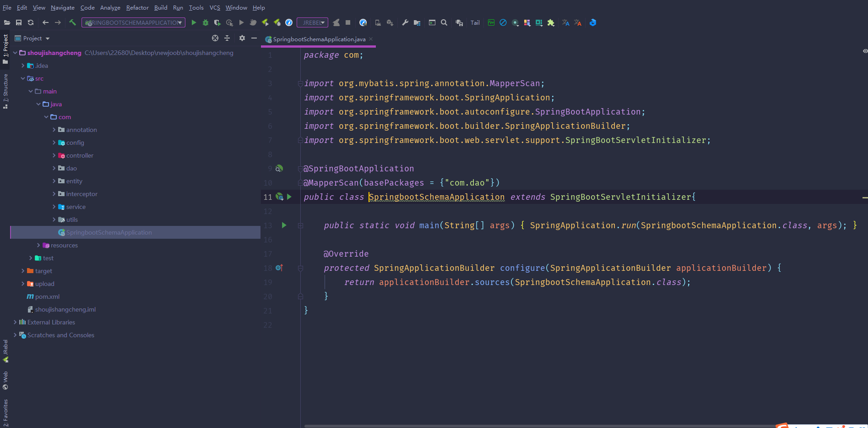Click Collapse All icon in Project panel
The height and width of the screenshot is (428, 868).
pos(227,38)
